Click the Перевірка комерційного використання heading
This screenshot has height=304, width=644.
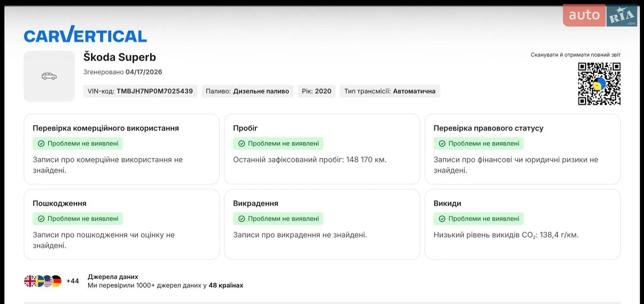pos(106,128)
